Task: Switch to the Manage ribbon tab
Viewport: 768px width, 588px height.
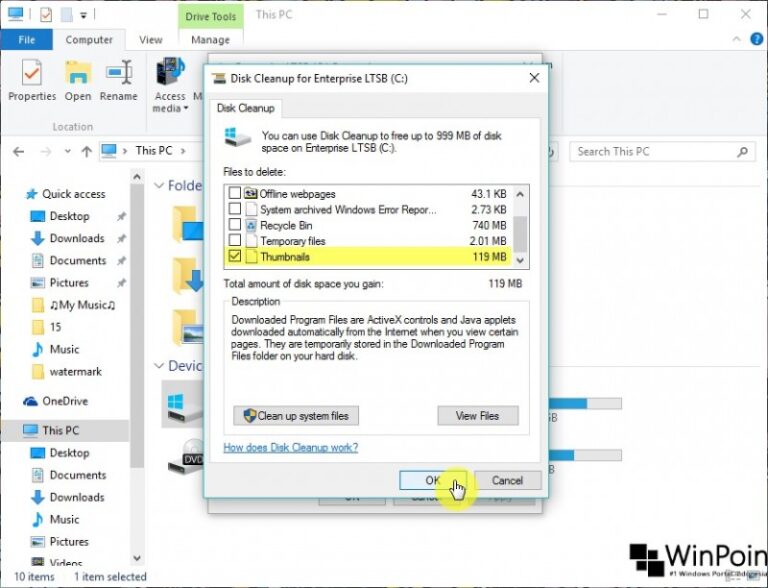Action: (210, 40)
